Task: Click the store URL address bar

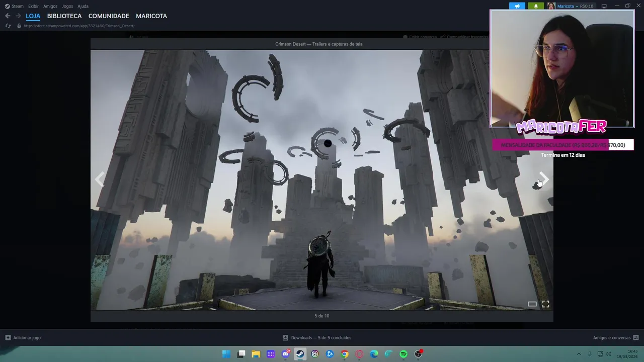Action: click(79, 26)
